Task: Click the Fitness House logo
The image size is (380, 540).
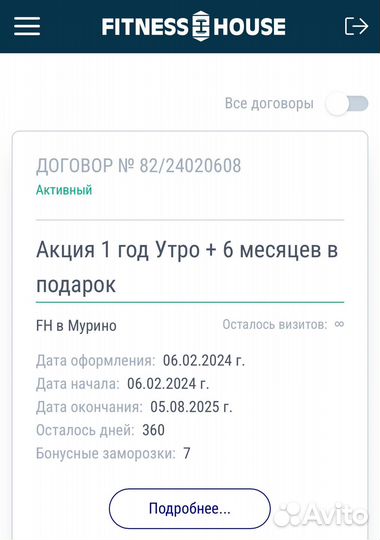Action: coord(194,26)
